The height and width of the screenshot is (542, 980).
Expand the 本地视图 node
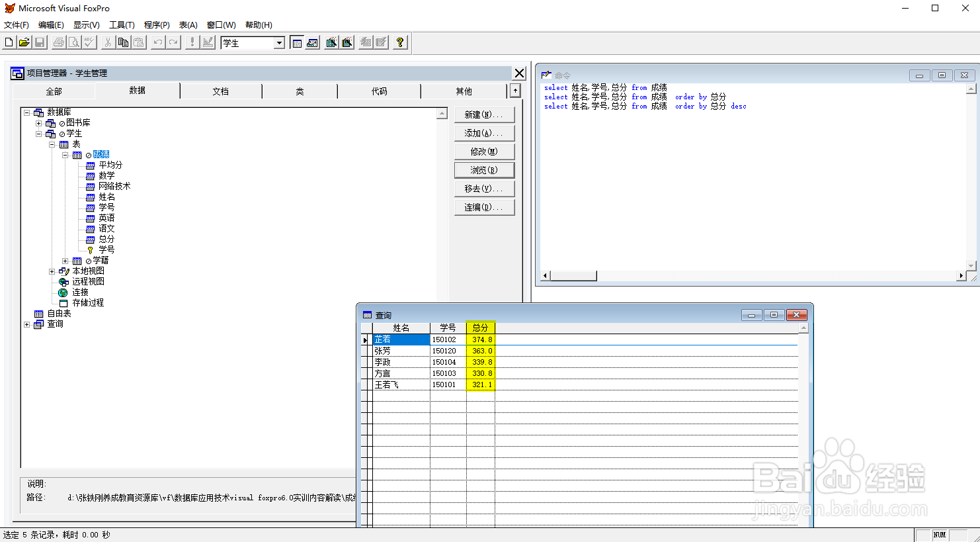coord(52,271)
